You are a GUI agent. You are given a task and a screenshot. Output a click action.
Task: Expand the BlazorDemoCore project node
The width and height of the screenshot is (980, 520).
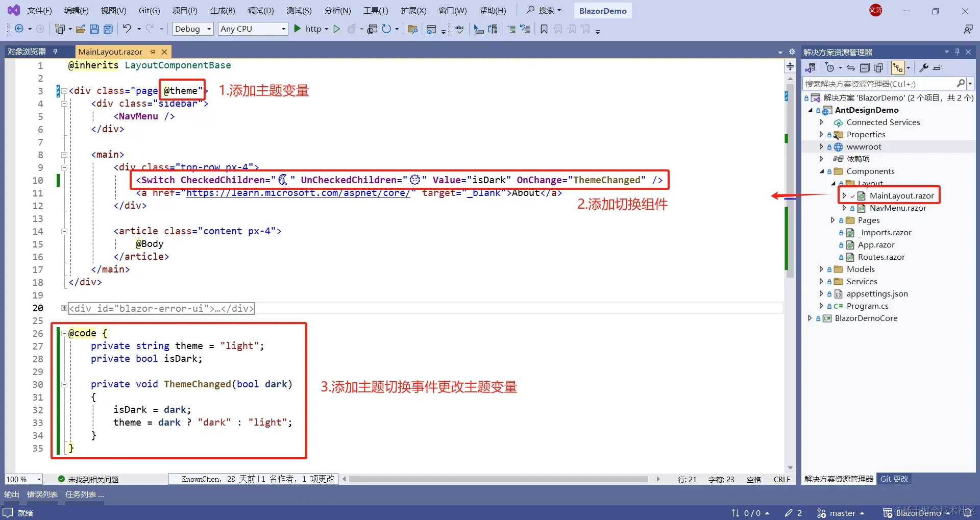click(x=810, y=318)
